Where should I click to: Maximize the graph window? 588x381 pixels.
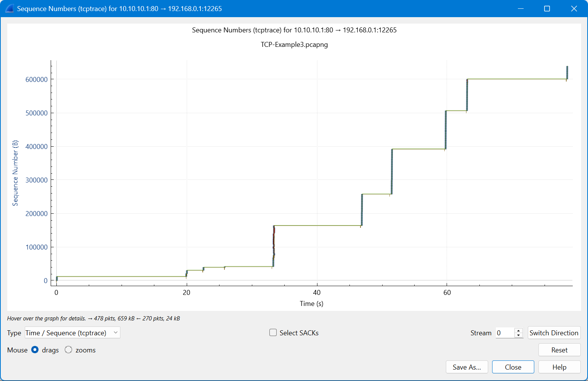click(547, 8)
